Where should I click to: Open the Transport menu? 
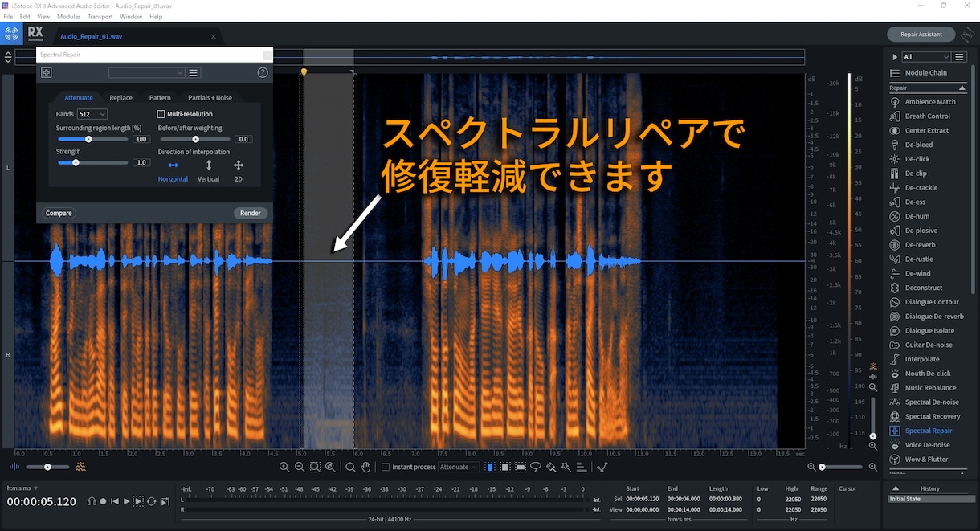[100, 16]
